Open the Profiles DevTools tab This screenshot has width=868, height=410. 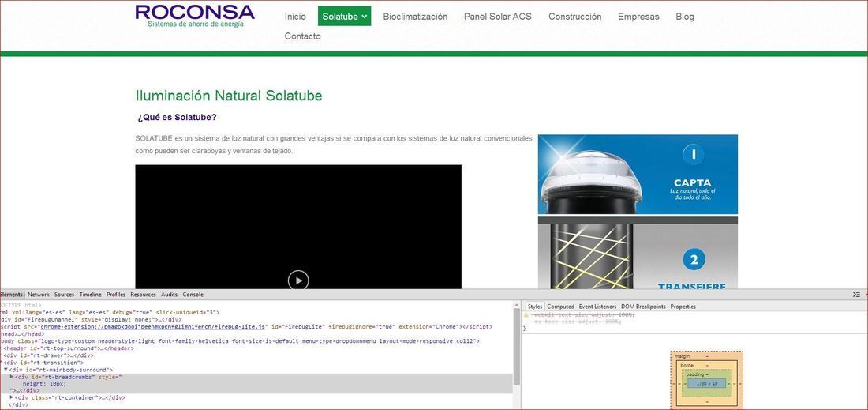click(116, 295)
